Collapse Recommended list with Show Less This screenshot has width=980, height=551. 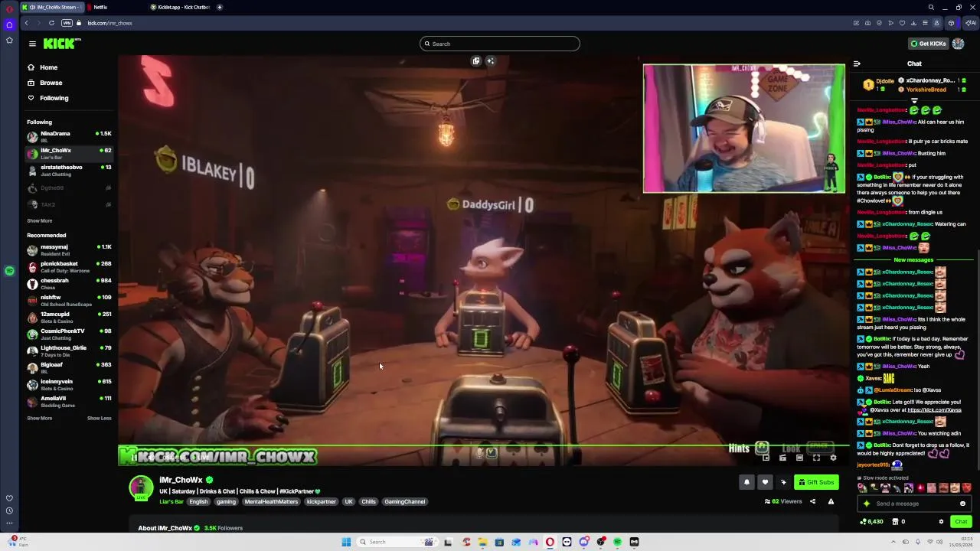click(x=99, y=418)
